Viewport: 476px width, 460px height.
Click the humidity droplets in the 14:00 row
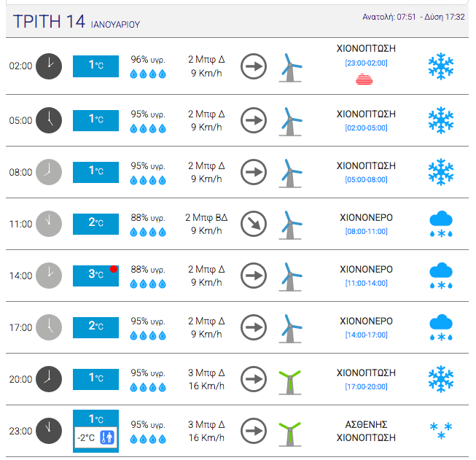[x=148, y=283]
